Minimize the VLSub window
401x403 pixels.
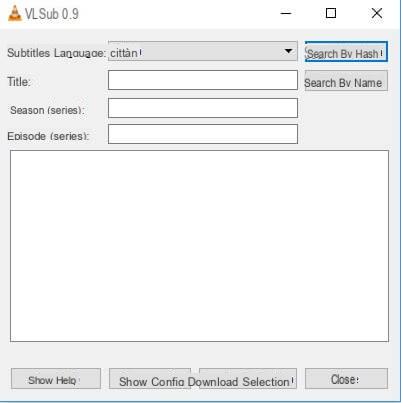click(286, 13)
